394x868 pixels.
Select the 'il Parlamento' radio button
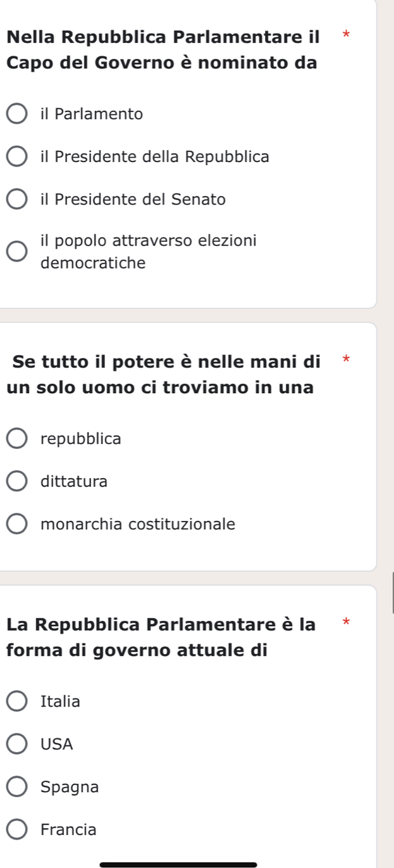point(17,115)
